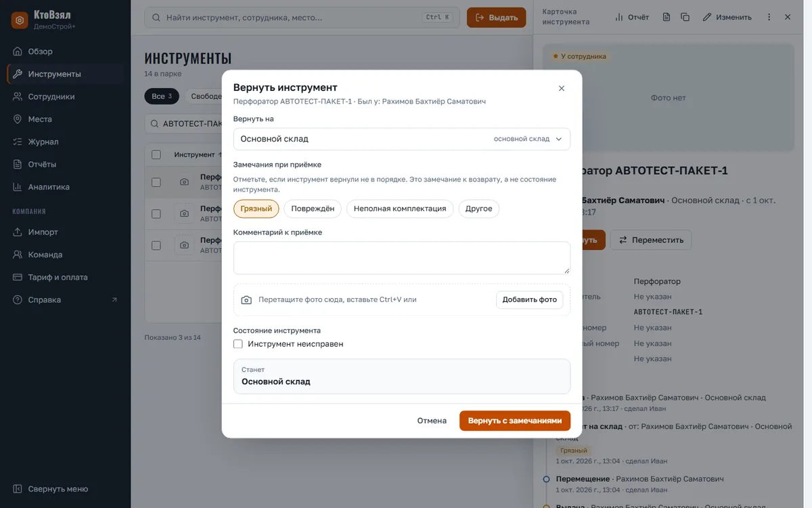Screen dimensions: 812x508
Task: Select the Все filter tab
Action: (162, 96)
